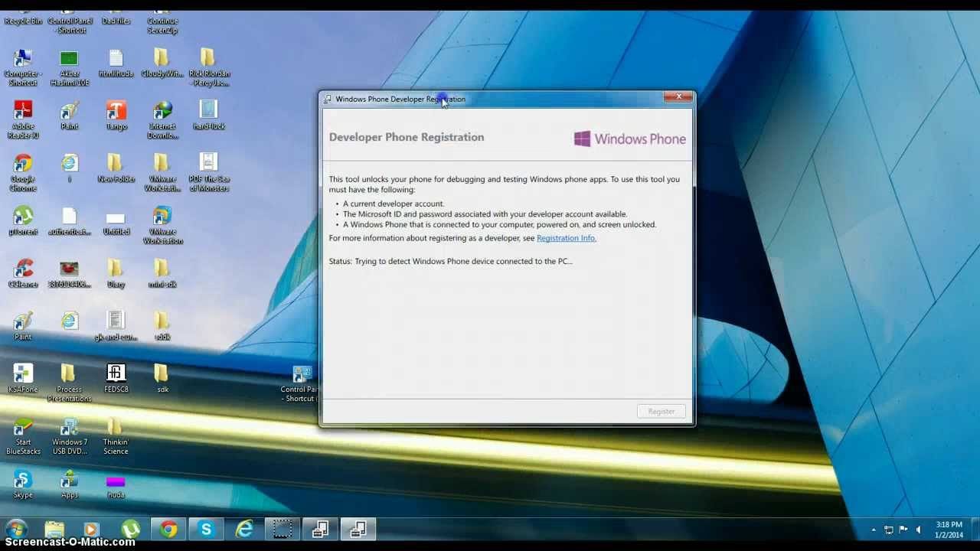This screenshot has width=980, height=551.
Task: Select the Control Panel shortcut beside dialog
Action: click(x=299, y=384)
